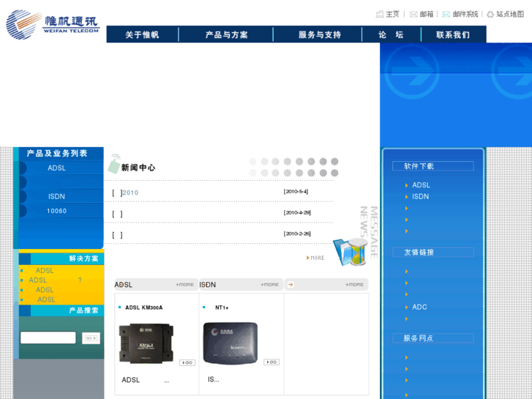Screen dimensions: 532x399
Task: Select ADSL in the product list sidebar
Action: point(56,168)
